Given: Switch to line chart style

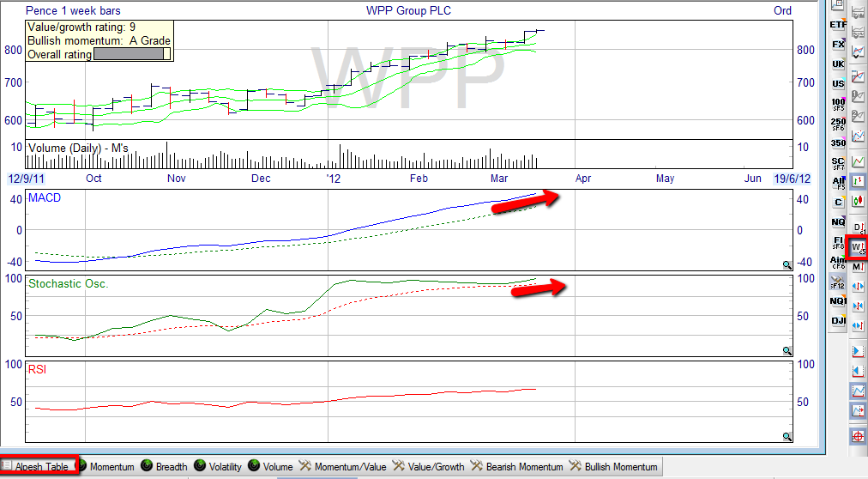Looking at the screenshot, I should coord(858,161).
